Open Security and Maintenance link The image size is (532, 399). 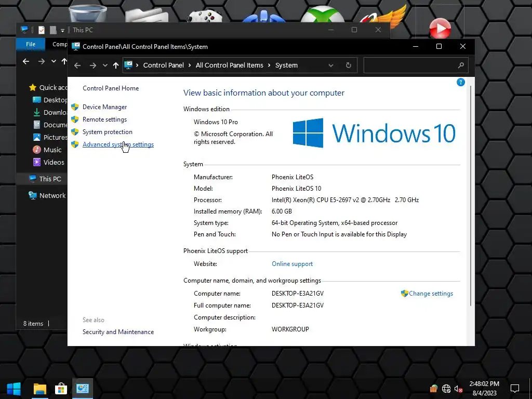118,332
